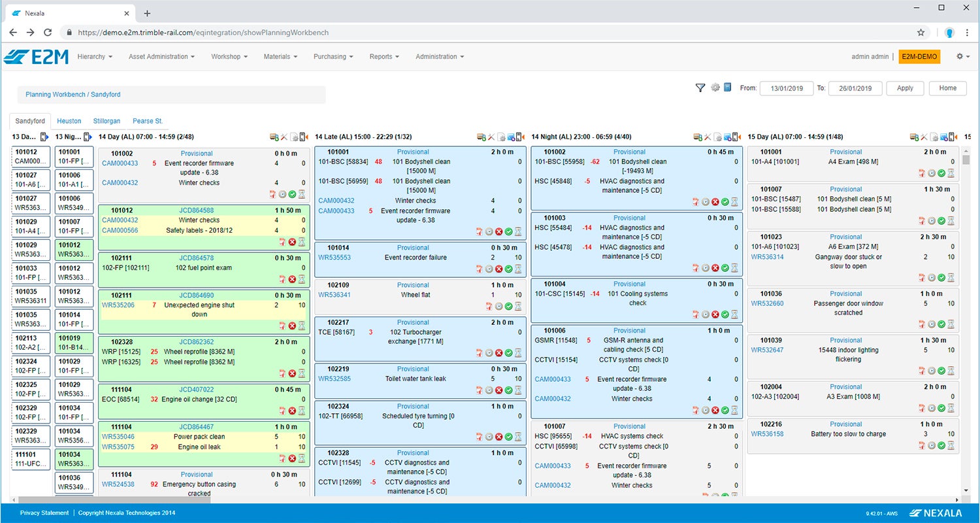The image size is (980, 523).
Task: Click green checkmark on 14 Late 101014 card
Action: [508, 269]
